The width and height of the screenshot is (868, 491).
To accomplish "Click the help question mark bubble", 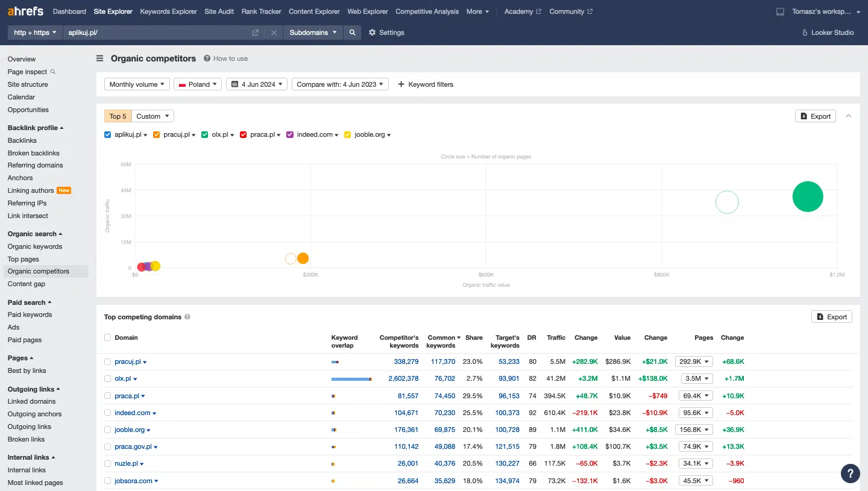I will tap(849, 473).
